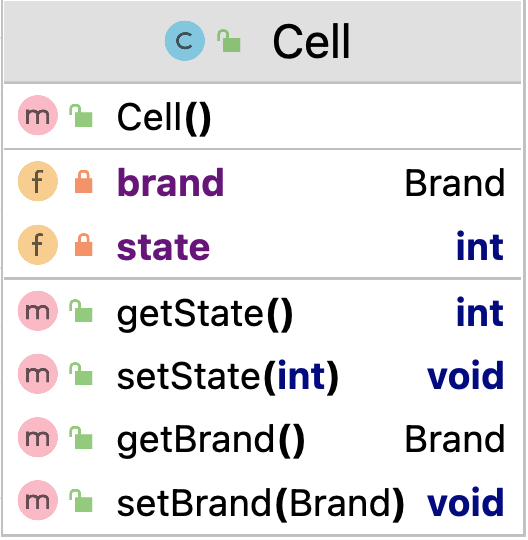Select the setBrand(Brand) method
Viewport: 528px width, 540px height.
point(261,503)
